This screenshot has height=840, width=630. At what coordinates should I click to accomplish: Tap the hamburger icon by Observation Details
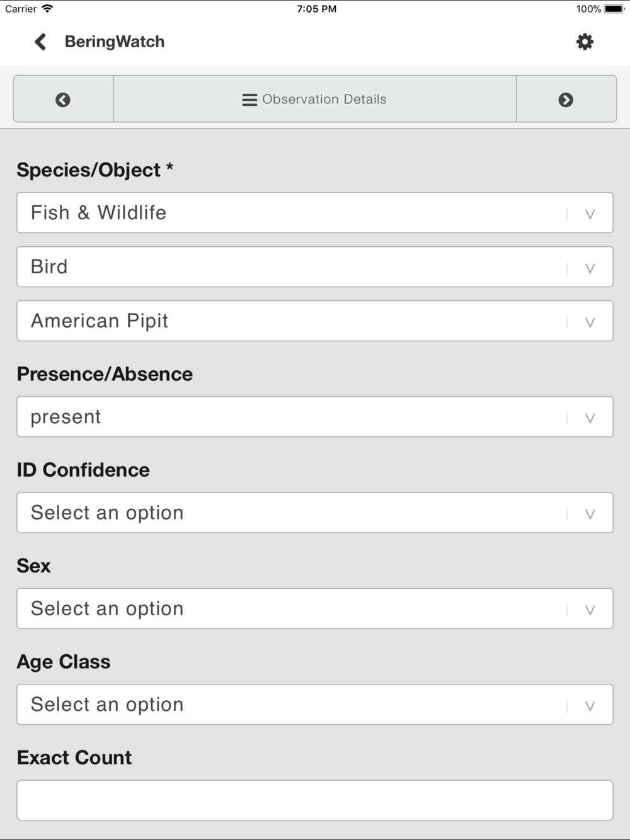[249, 99]
